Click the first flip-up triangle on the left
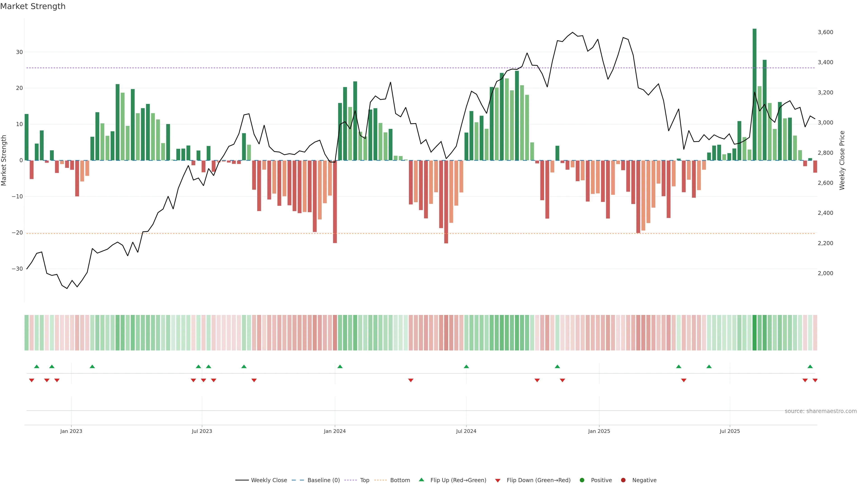 37,366
